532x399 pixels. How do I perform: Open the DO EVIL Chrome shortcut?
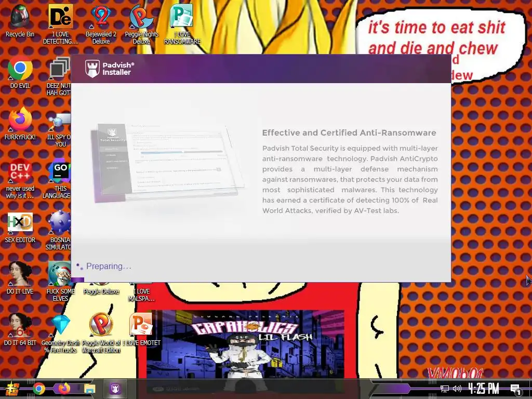20,73
